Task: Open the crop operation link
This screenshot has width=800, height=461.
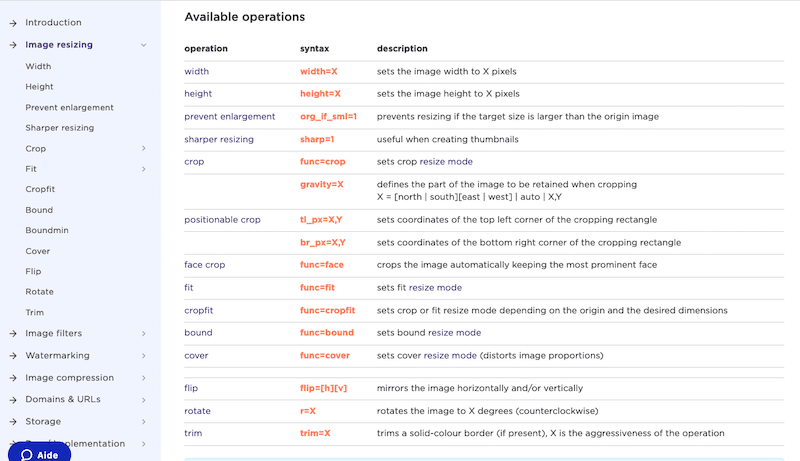Action: coord(194,162)
